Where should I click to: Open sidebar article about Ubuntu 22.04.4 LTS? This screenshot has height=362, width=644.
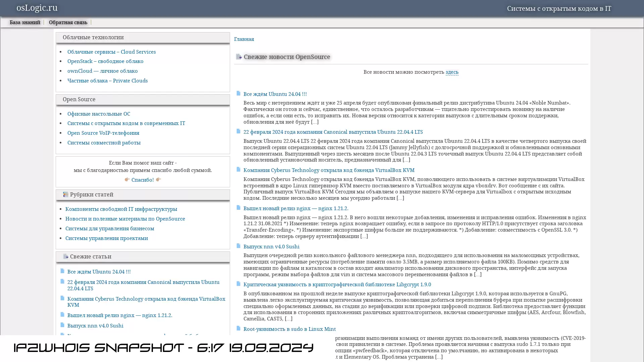tap(144, 285)
